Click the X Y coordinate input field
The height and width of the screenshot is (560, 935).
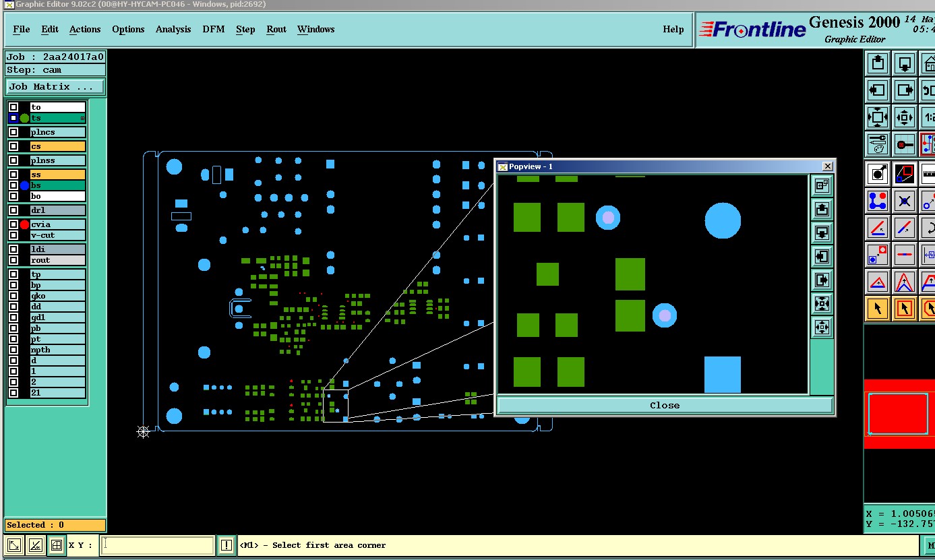[158, 545]
